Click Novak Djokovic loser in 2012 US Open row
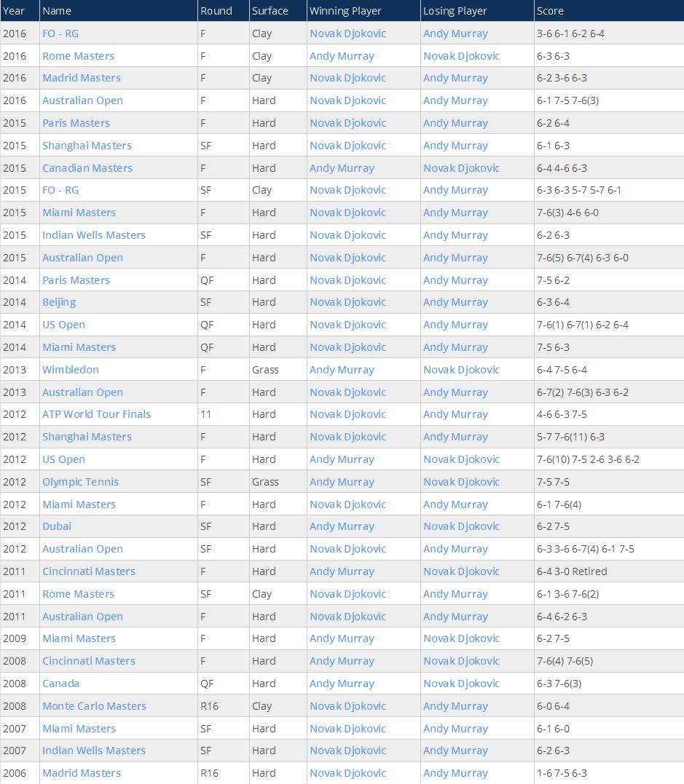Viewport: 684px width, 784px height. [x=461, y=459]
